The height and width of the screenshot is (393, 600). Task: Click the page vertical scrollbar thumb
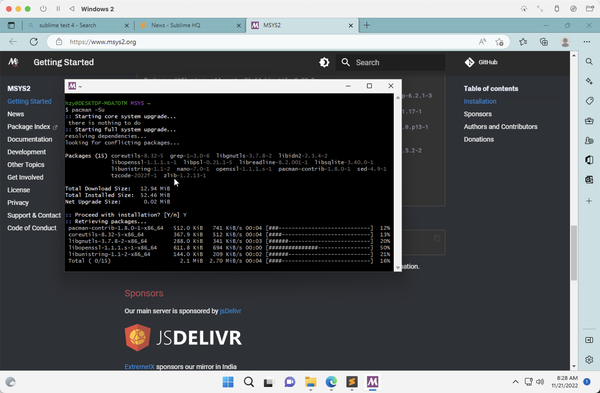(574, 253)
